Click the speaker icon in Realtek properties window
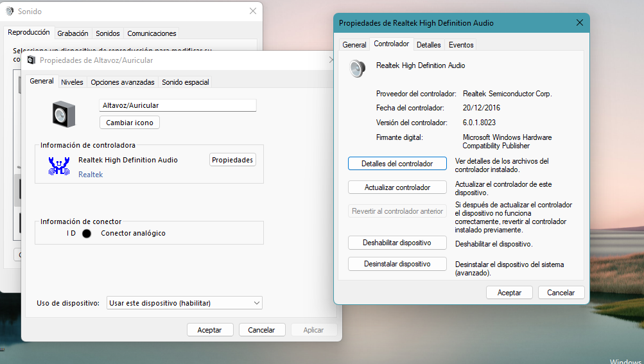 tap(357, 68)
